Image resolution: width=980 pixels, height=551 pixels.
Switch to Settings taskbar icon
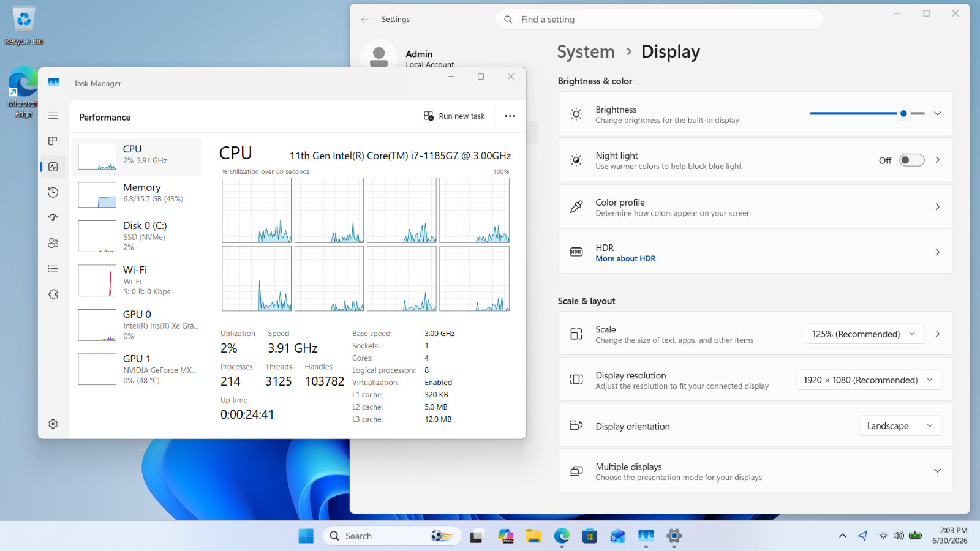tap(674, 536)
